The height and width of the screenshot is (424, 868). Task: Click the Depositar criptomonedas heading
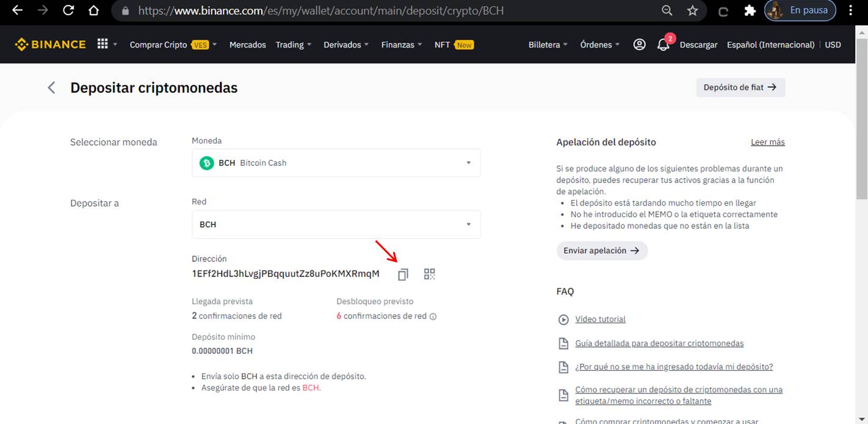coord(154,88)
